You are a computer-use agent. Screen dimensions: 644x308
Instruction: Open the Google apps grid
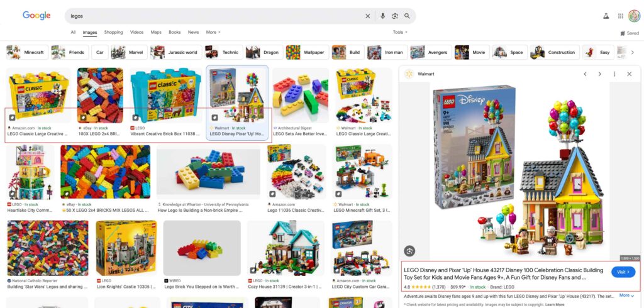621,16
